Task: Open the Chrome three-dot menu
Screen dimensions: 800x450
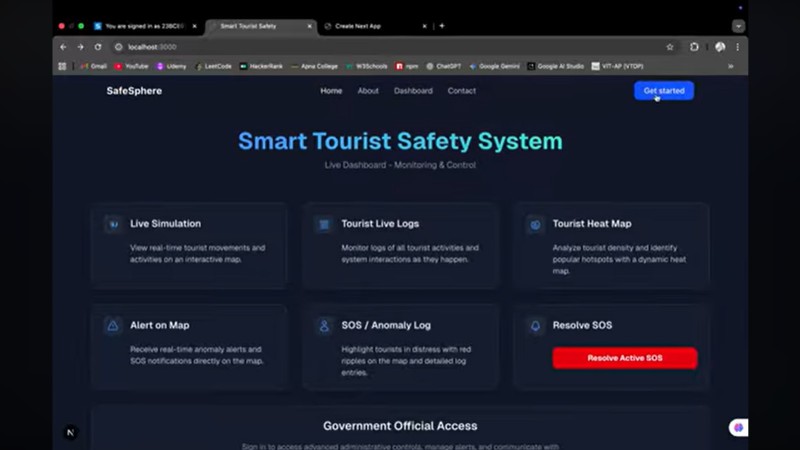Action: click(738, 47)
